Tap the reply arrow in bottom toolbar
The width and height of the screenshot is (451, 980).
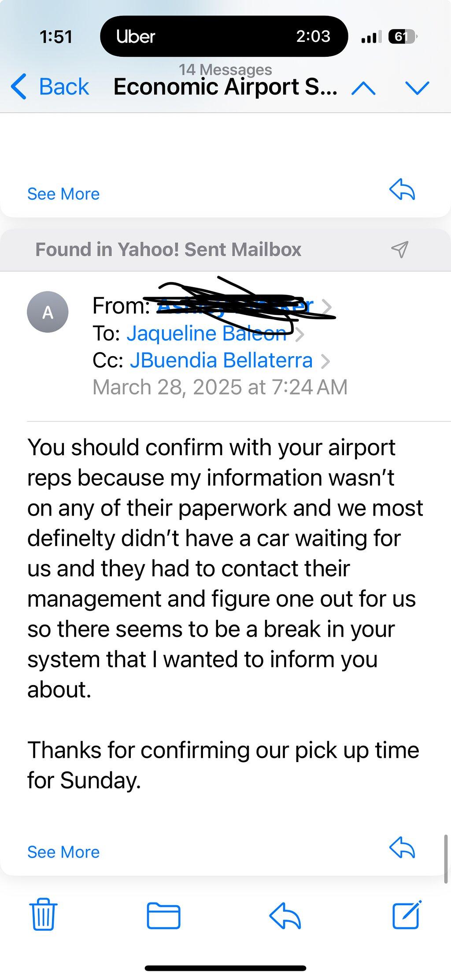click(285, 915)
